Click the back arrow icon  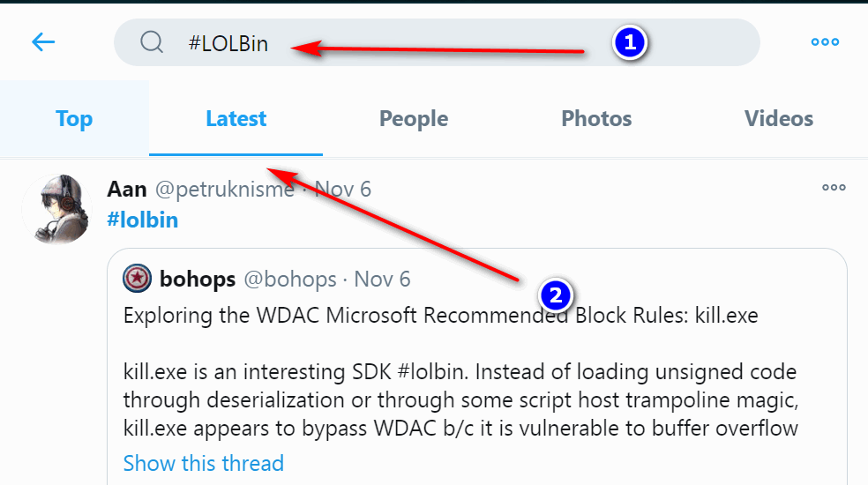tap(43, 41)
